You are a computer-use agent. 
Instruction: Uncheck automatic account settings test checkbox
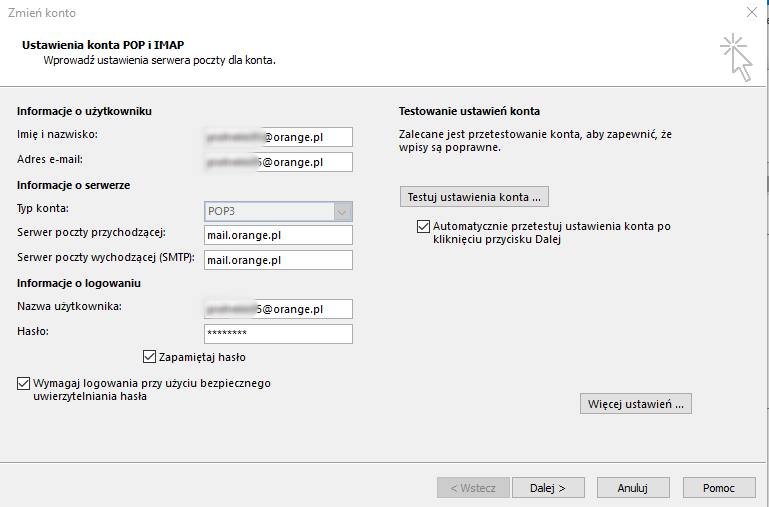click(x=423, y=227)
